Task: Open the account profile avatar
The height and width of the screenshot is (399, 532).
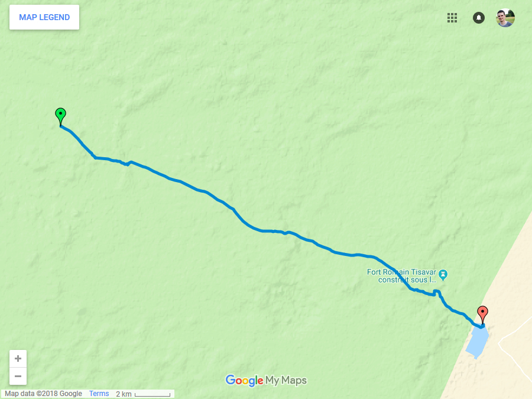Action: (x=505, y=18)
